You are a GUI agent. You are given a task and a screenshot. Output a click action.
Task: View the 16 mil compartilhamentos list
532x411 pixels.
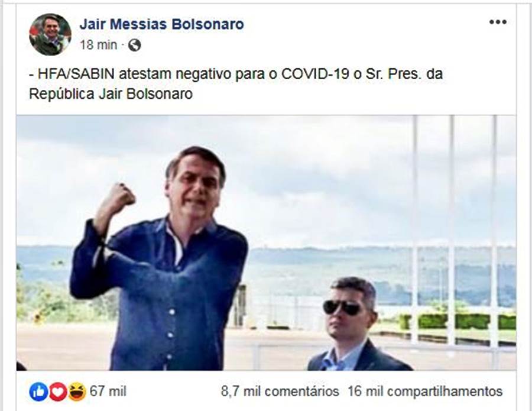[425, 391]
